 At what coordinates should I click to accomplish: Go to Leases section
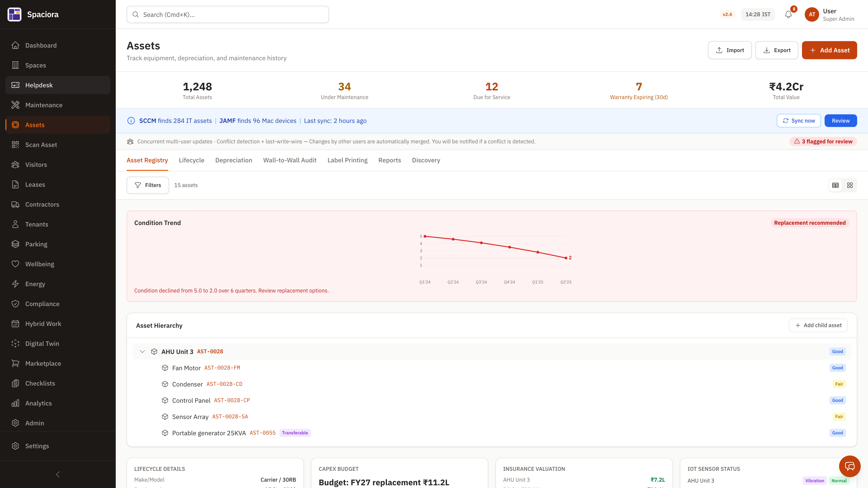tap(58, 184)
